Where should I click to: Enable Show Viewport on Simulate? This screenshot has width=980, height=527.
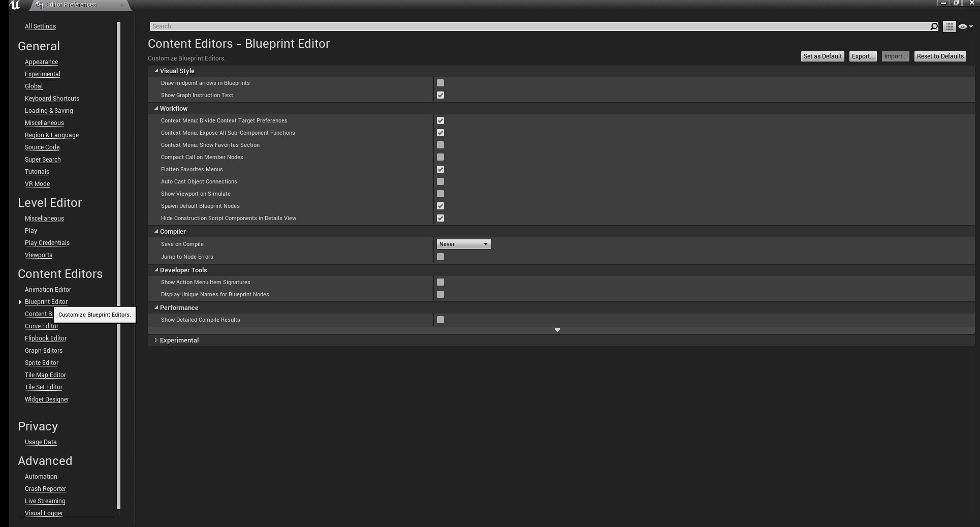click(440, 194)
